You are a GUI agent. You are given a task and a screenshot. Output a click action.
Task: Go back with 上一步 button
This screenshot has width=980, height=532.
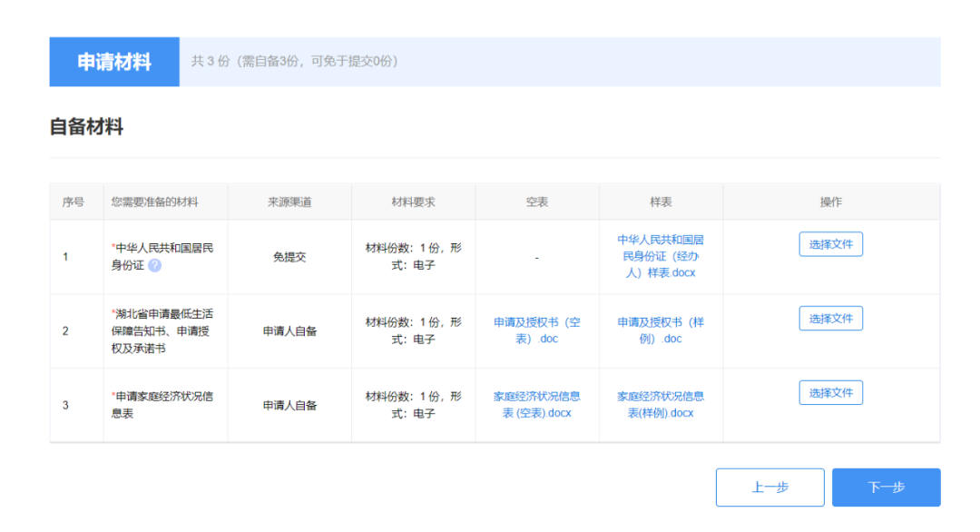[770, 487]
